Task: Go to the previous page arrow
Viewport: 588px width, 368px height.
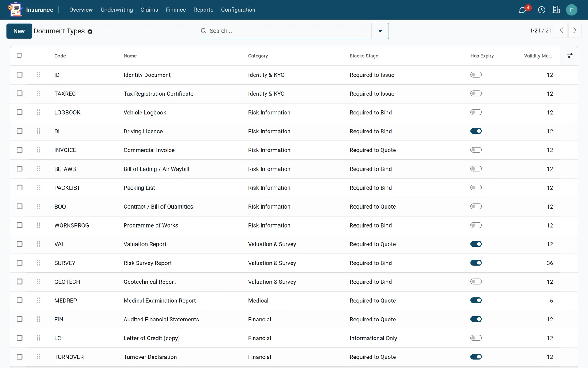Action: pyautogui.click(x=561, y=30)
